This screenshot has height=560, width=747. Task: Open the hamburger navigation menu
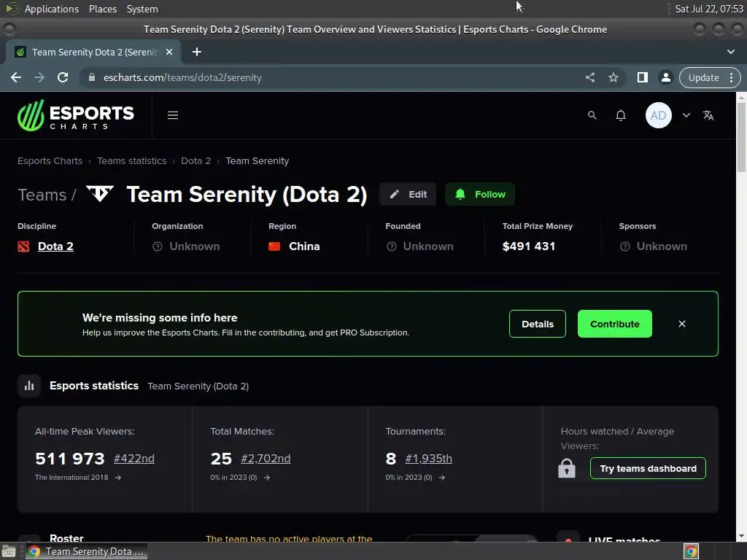[173, 115]
